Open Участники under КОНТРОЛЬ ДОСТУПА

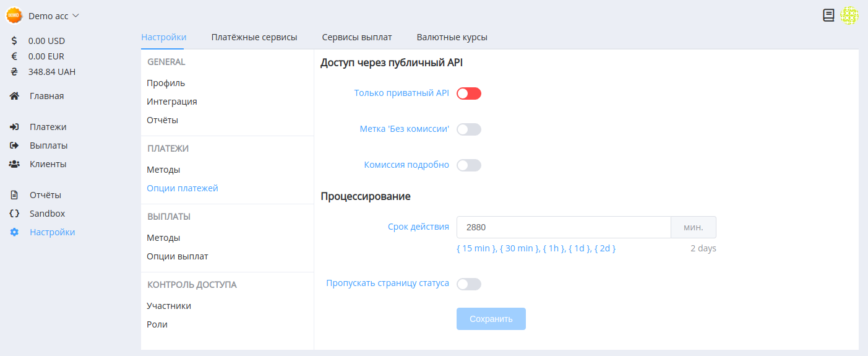169,306
